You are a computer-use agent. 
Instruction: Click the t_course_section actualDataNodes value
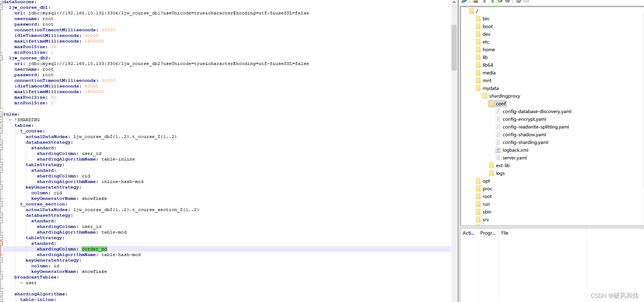[136, 210]
